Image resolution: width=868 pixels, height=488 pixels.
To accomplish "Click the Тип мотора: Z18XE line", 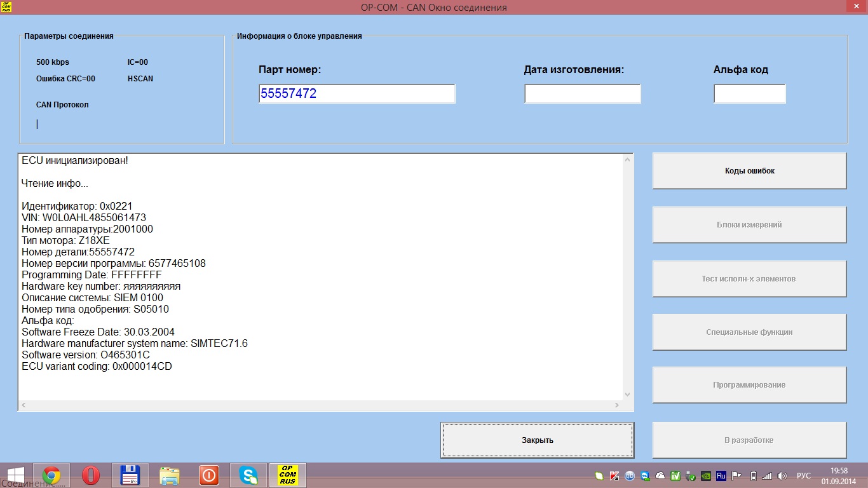I will (65, 240).
